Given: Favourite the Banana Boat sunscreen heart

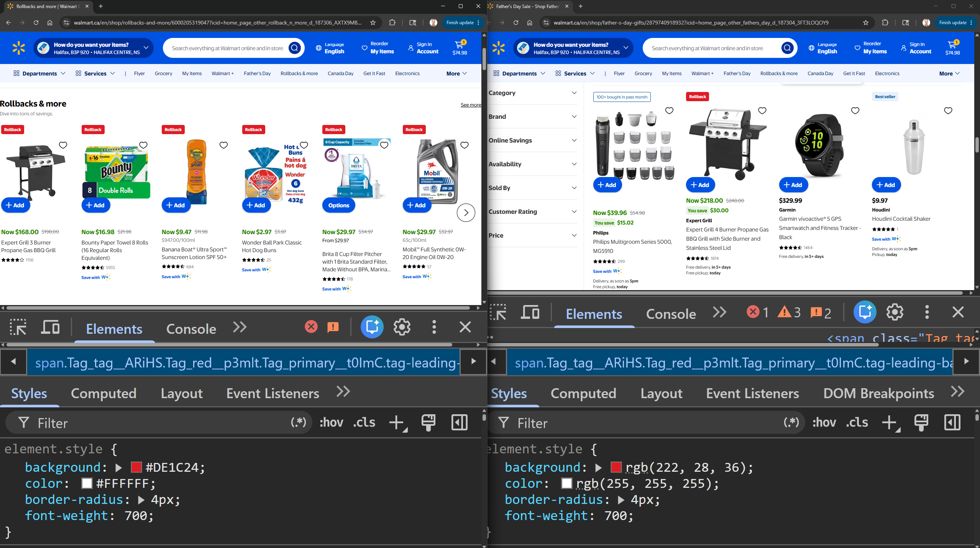Looking at the screenshot, I should [223, 145].
